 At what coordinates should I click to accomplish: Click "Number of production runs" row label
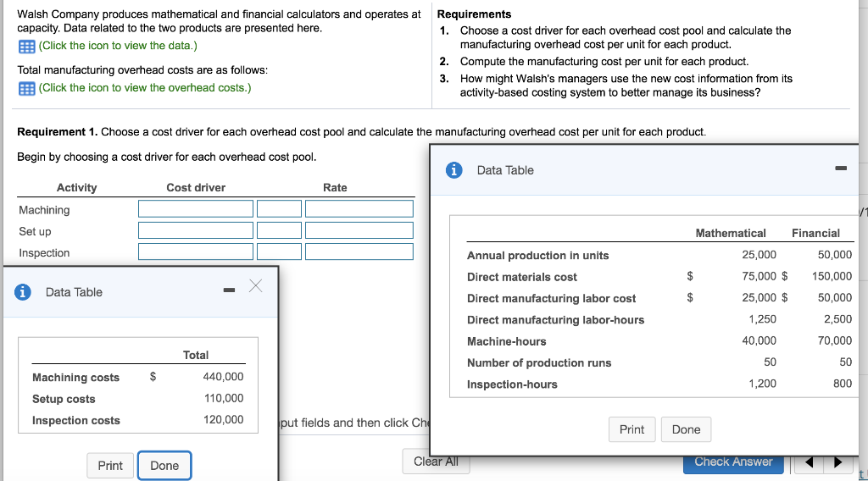pyautogui.click(x=538, y=363)
